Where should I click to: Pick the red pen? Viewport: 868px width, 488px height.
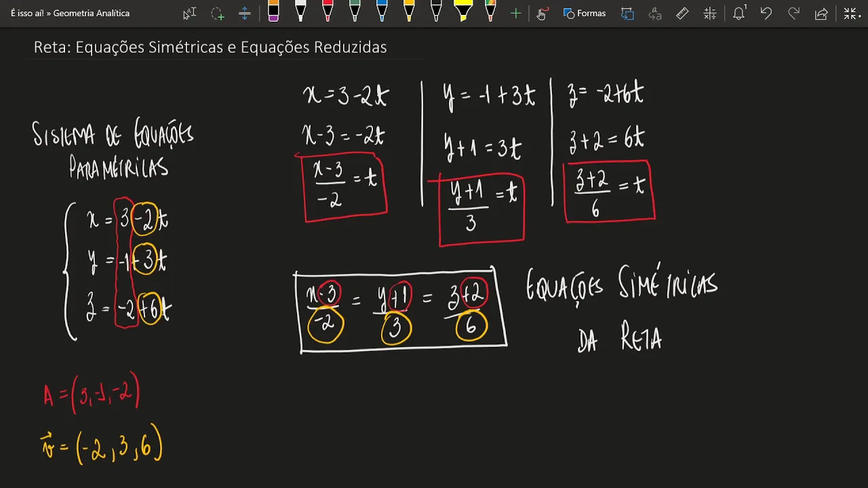328,12
